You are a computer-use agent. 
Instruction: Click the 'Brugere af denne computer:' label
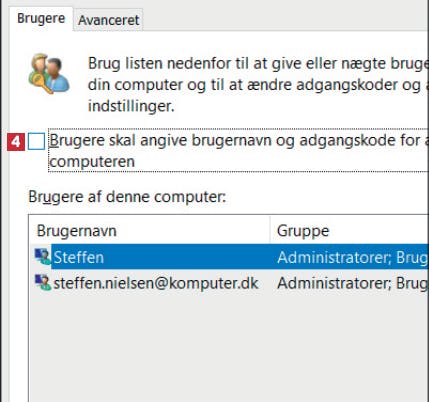pos(127,197)
